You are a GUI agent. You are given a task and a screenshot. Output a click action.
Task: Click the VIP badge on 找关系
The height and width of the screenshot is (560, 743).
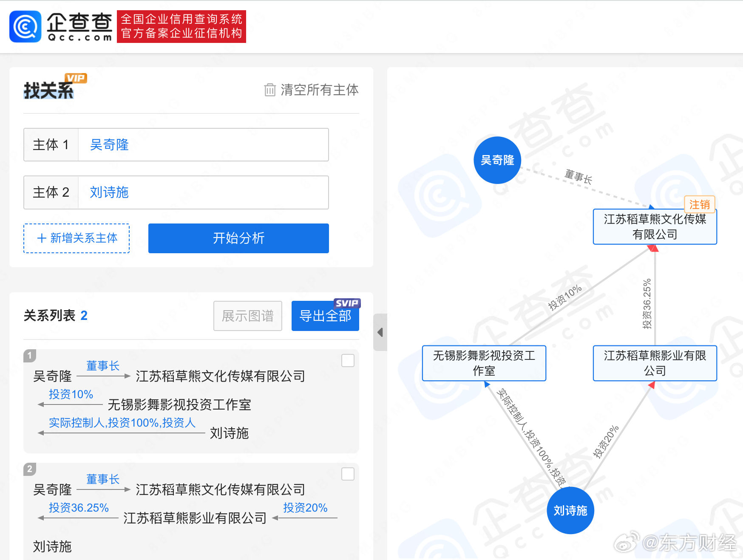[x=76, y=78]
